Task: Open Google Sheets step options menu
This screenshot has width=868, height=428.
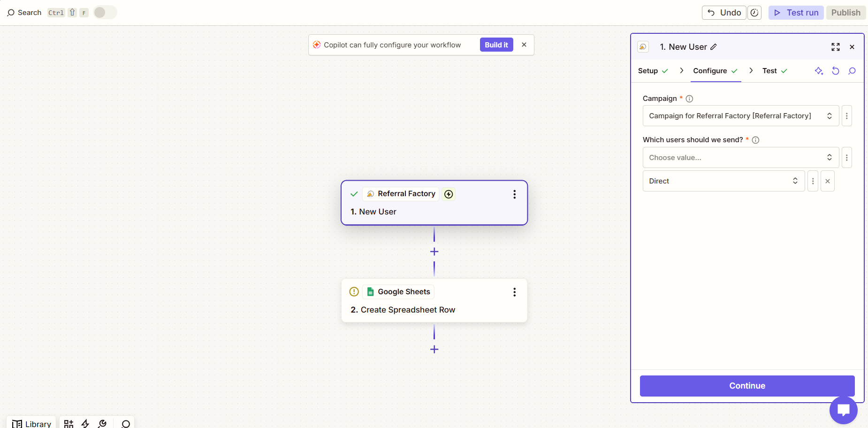Action: click(x=515, y=292)
